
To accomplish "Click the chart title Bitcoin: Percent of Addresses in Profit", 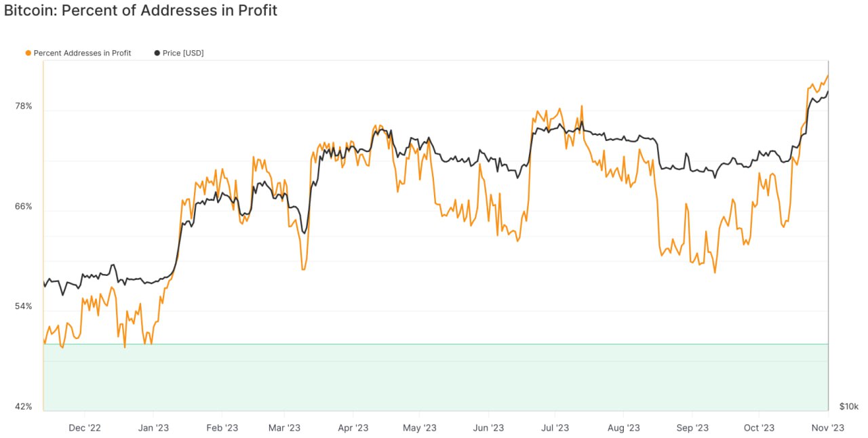I will (140, 11).
